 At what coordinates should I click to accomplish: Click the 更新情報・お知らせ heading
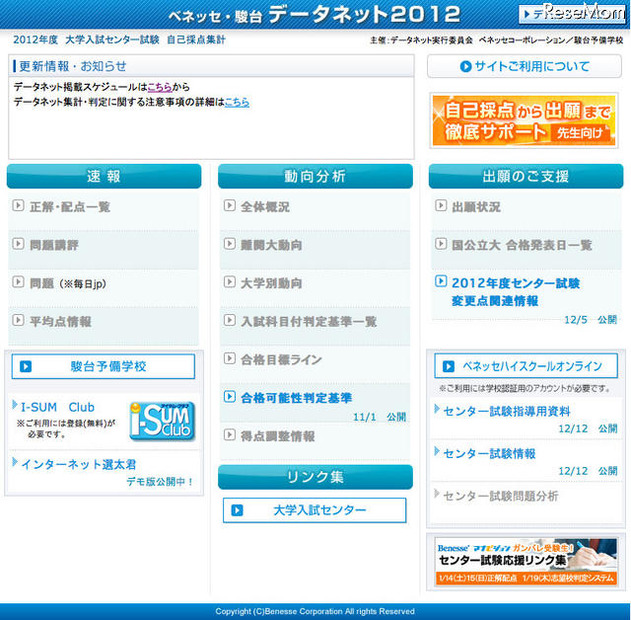73,66
